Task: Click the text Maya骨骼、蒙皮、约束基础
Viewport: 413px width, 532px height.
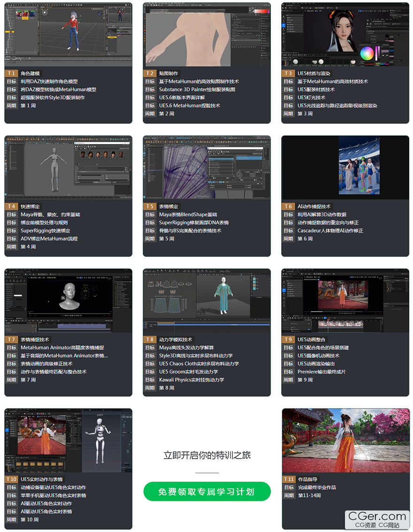Action: (x=51, y=214)
